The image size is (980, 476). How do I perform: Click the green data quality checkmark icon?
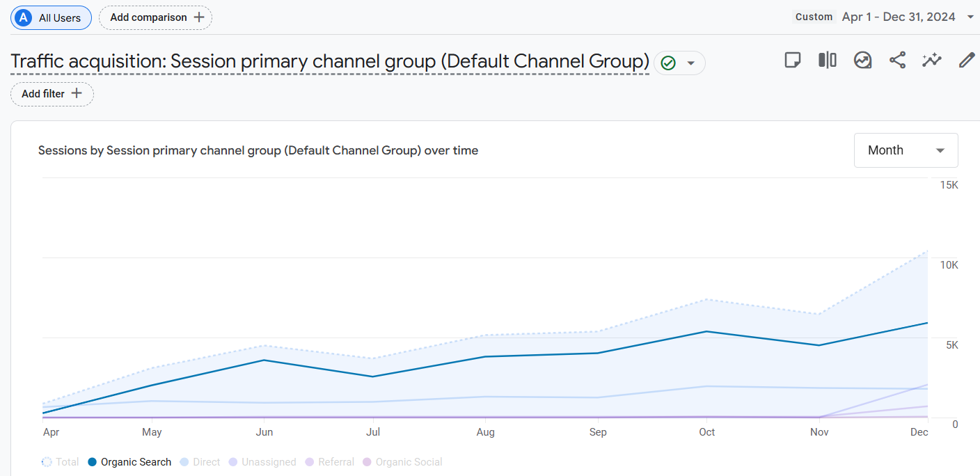point(668,63)
